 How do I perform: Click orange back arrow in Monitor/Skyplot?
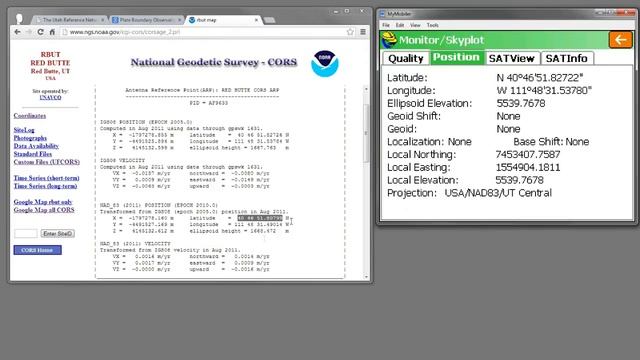coord(620,40)
